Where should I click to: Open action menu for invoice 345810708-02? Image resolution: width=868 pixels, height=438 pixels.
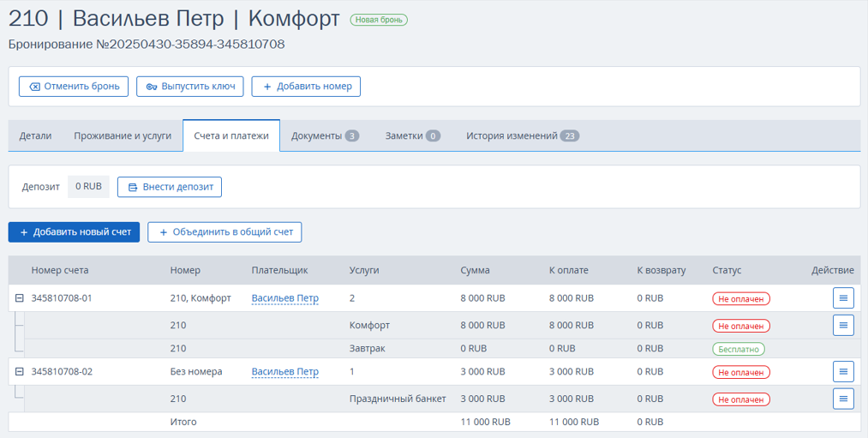pyautogui.click(x=843, y=371)
